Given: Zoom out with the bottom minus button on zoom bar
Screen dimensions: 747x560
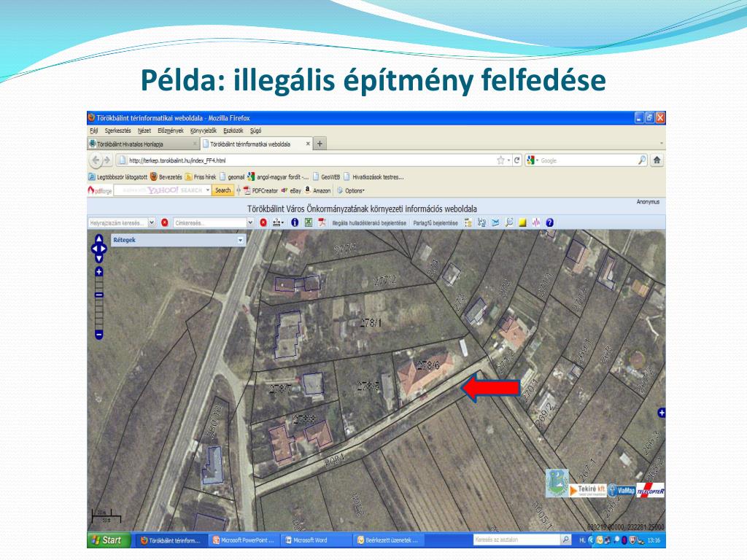Looking at the screenshot, I should pos(98,335).
